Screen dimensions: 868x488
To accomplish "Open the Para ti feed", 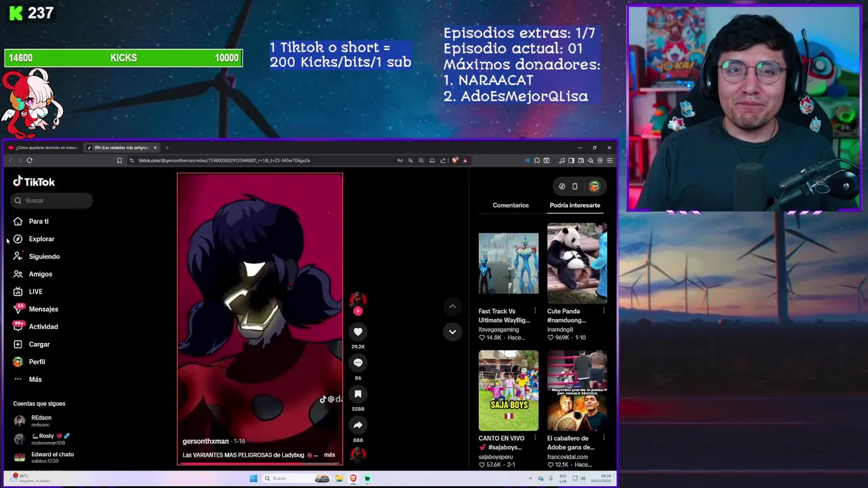I will [31, 222].
